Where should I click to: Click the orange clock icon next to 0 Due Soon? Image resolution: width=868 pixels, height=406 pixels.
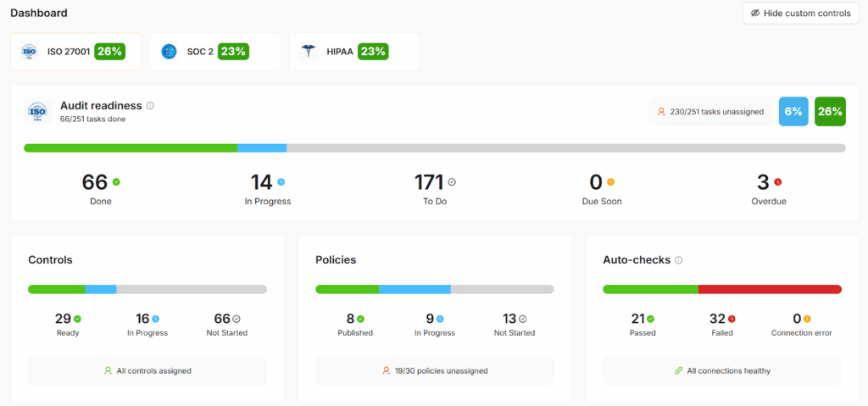610,181
